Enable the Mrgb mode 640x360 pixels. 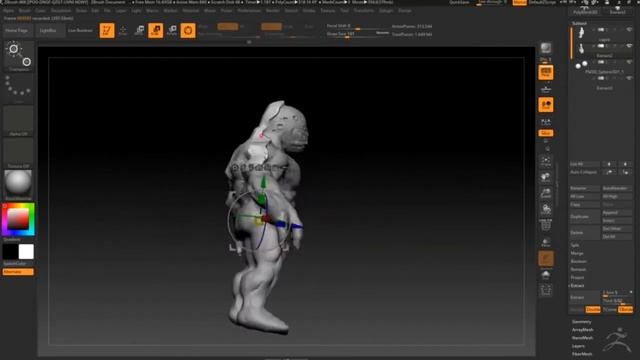point(203,27)
